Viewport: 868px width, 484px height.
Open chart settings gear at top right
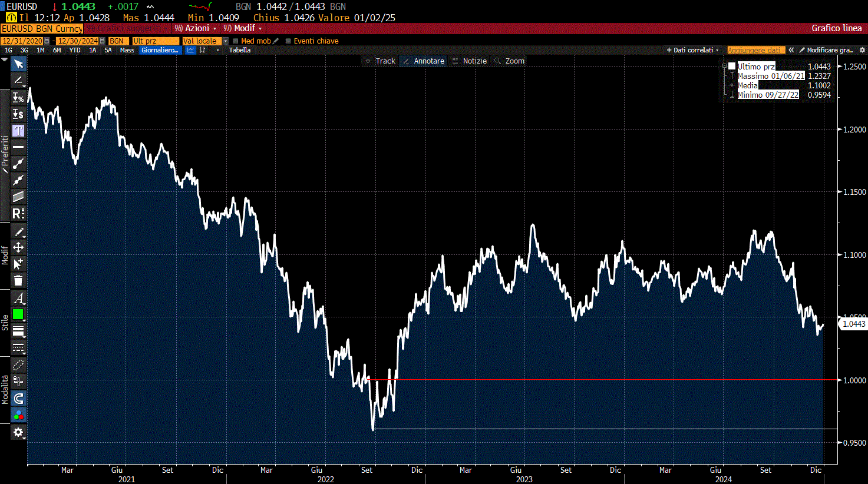[862, 50]
